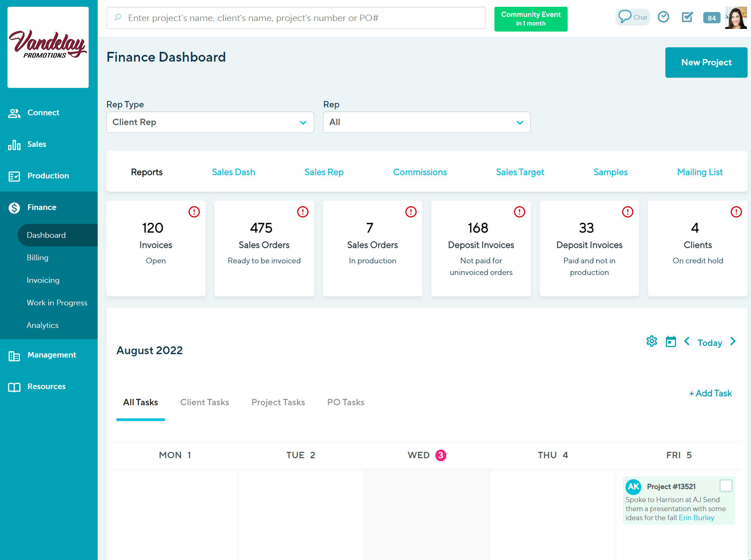The width and height of the screenshot is (751, 560).
Task: Open the Production sidebar section
Action: pyautogui.click(x=48, y=176)
